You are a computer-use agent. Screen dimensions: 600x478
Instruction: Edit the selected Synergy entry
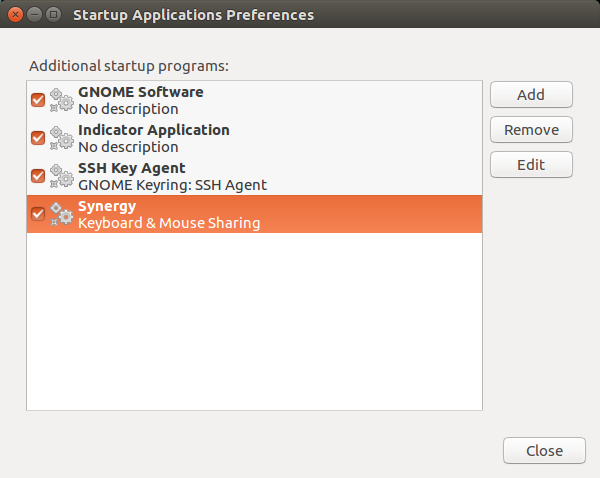(x=531, y=165)
